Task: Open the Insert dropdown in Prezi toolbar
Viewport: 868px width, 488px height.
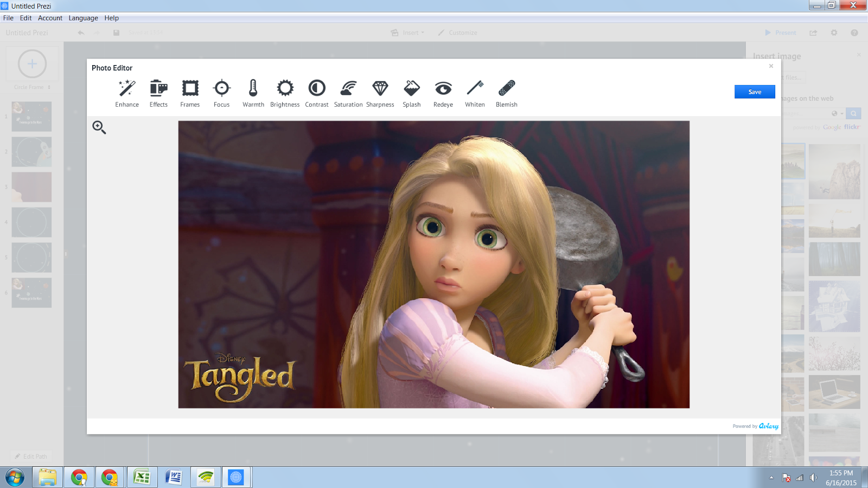Action: point(408,33)
